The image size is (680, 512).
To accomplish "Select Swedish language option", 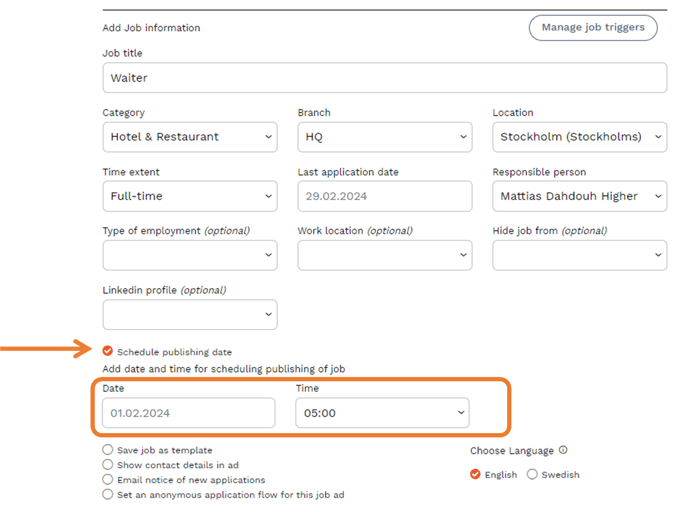I will click(x=532, y=475).
